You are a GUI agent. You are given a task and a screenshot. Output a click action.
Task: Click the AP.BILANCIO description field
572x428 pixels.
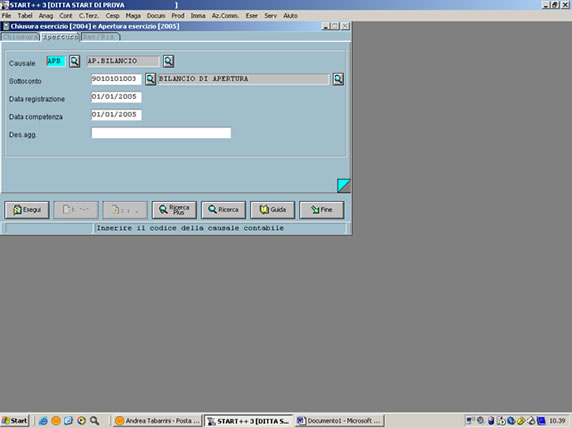tap(123, 61)
